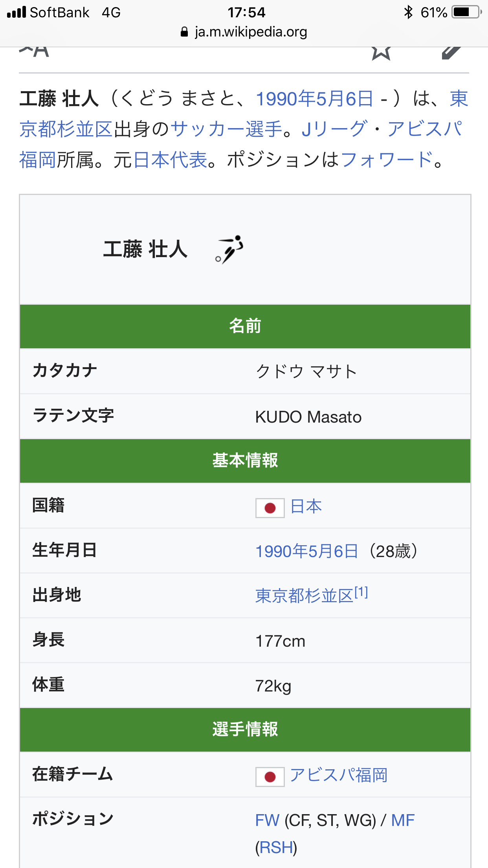
Task: Open the サッカー選手 link
Action: pos(227,129)
